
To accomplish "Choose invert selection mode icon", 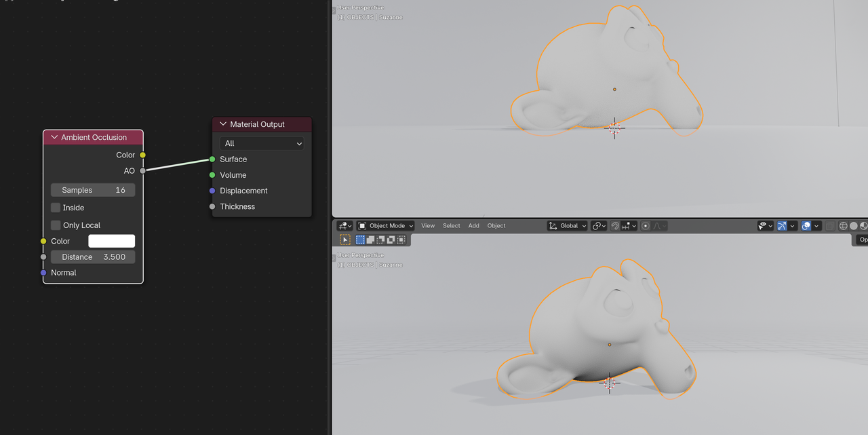I will click(x=391, y=240).
